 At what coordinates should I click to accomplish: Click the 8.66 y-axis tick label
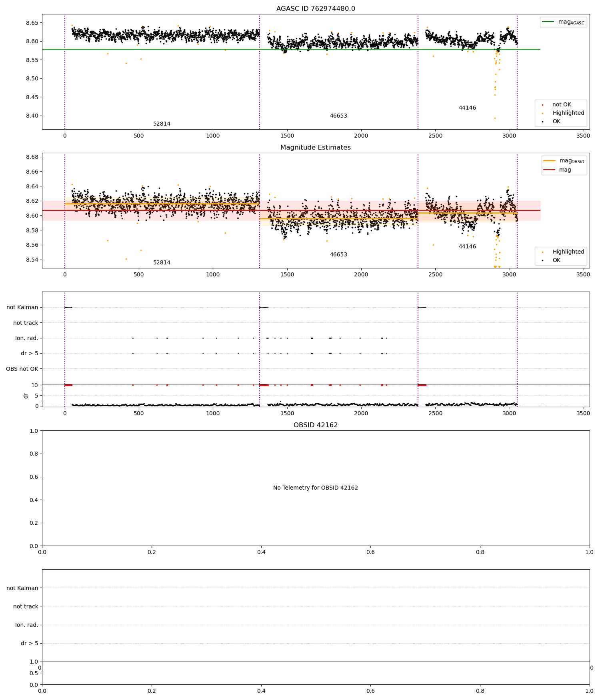[33, 172]
